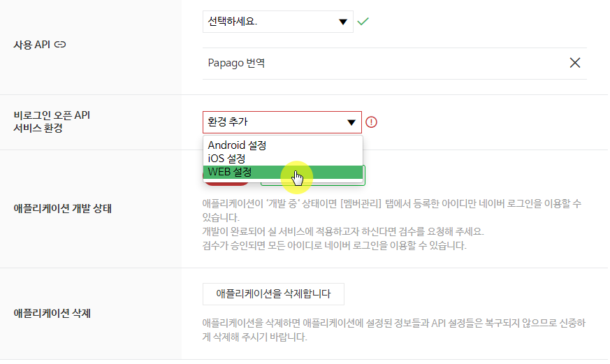Open the 선택하세요 API select box
The height and width of the screenshot is (364, 610).
point(278,22)
